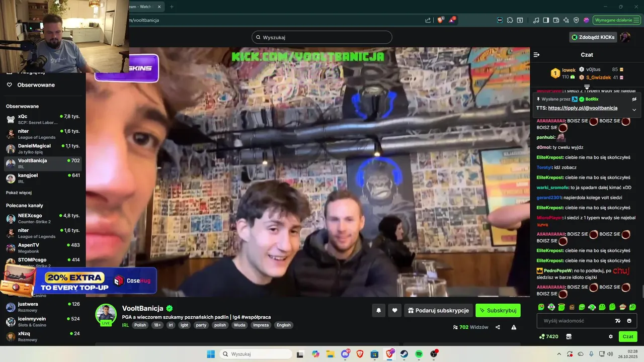The image size is (644, 362).
Task: Open the channel points shop icon
Action: (569, 336)
